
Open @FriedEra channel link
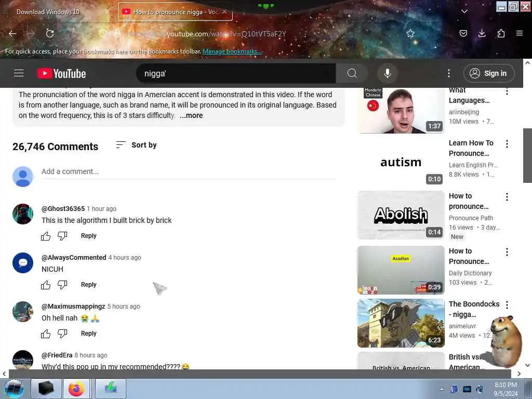[57, 355]
